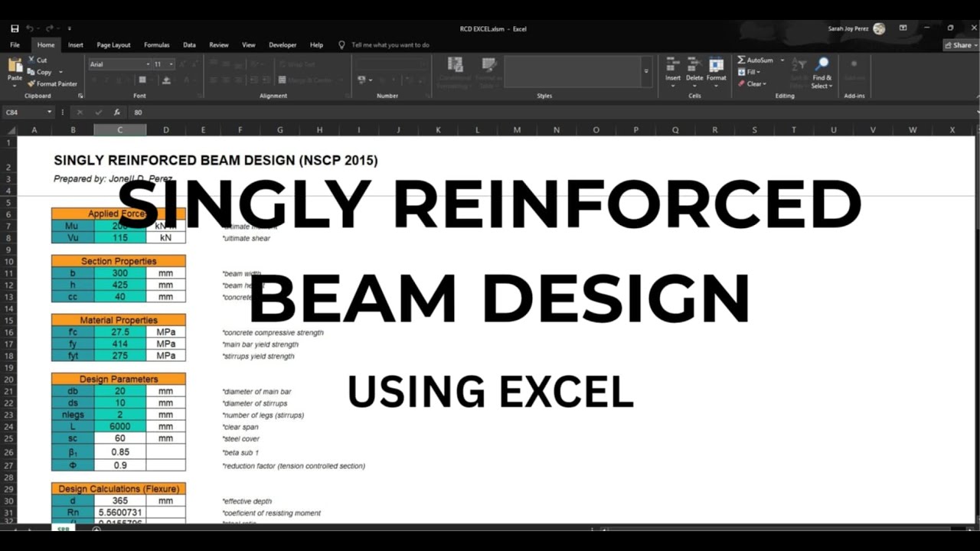Select the Rn value 5.5600731
Screen dimensions: 980x551
(120, 513)
